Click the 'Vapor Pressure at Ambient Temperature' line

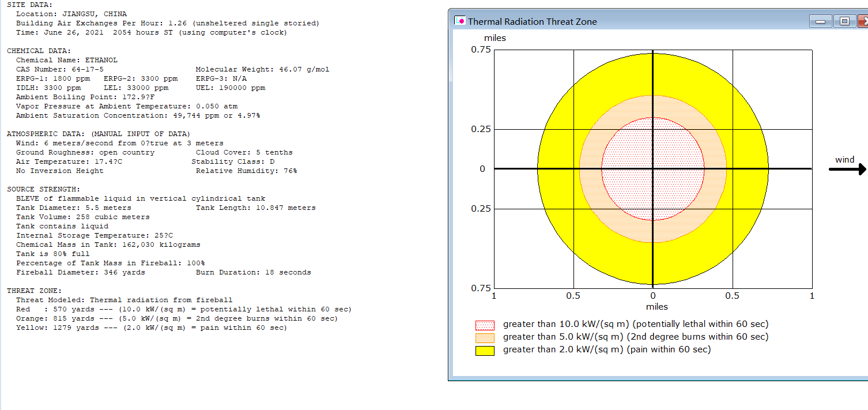click(x=127, y=106)
